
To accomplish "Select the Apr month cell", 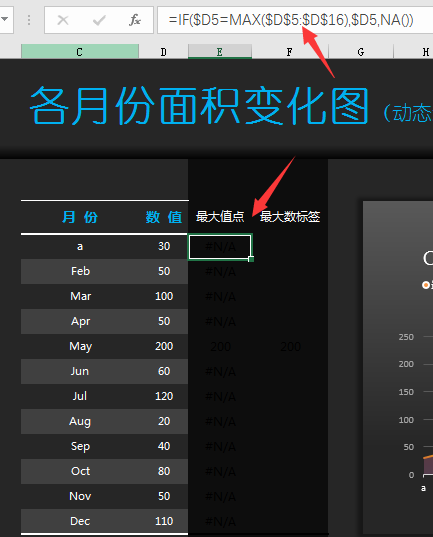I will [x=80, y=321].
